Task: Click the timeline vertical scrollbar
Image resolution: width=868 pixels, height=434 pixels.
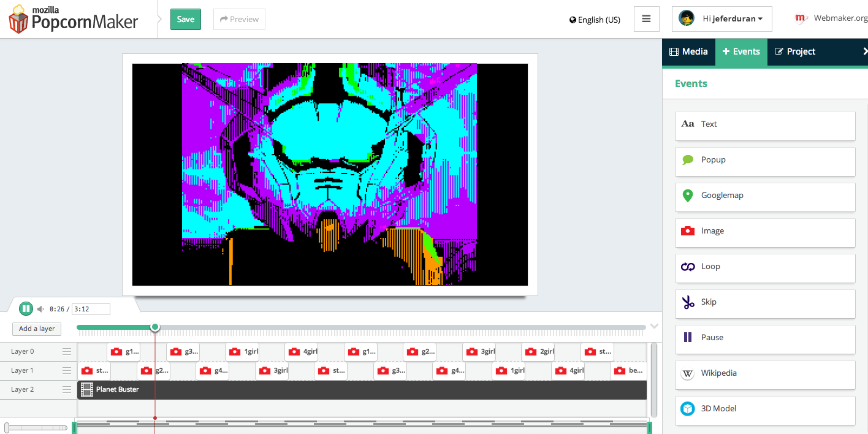Action: point(653,380)
